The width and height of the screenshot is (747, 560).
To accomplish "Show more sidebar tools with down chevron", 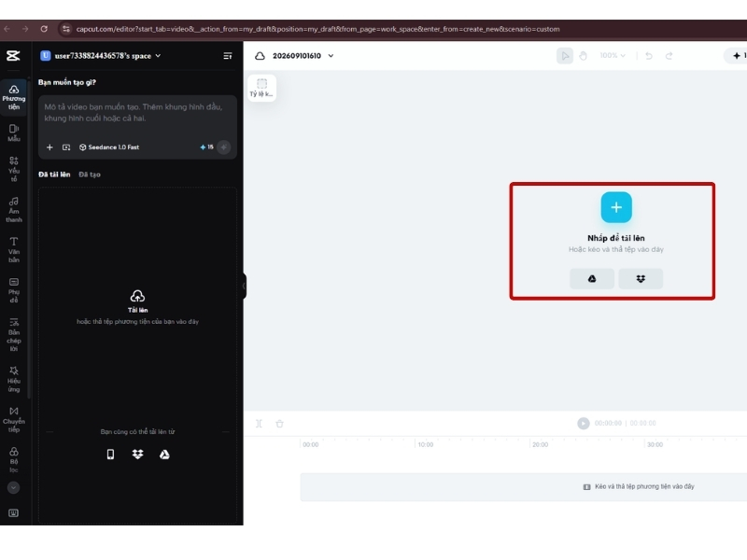I will (13, 487).
